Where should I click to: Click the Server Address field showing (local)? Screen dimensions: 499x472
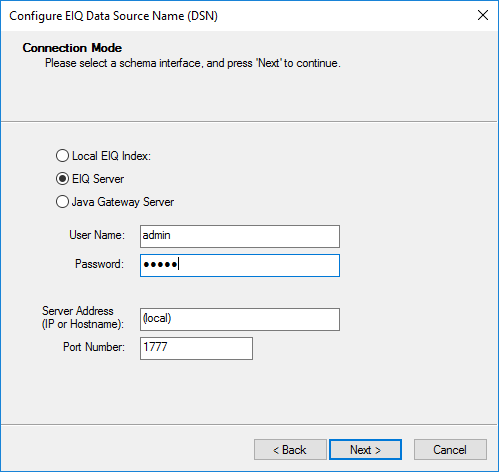click(240, 319)
